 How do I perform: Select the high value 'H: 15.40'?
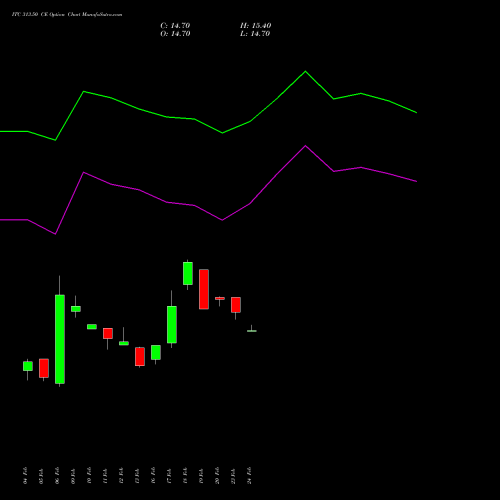[256, 26]
